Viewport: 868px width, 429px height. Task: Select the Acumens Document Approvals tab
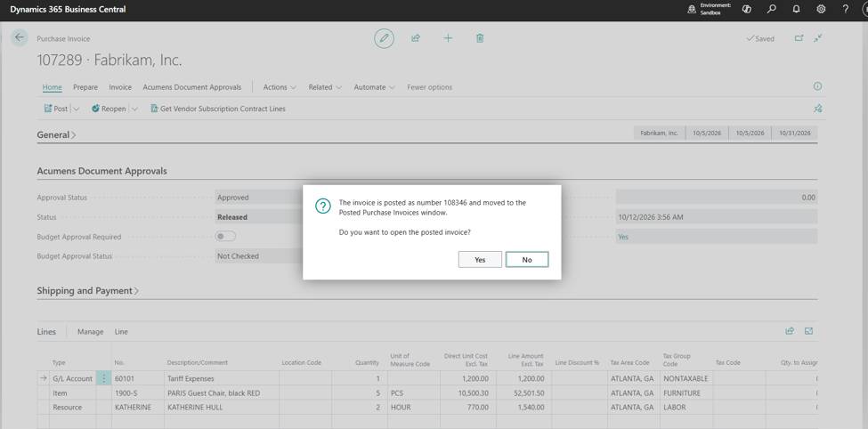(192, 87)
